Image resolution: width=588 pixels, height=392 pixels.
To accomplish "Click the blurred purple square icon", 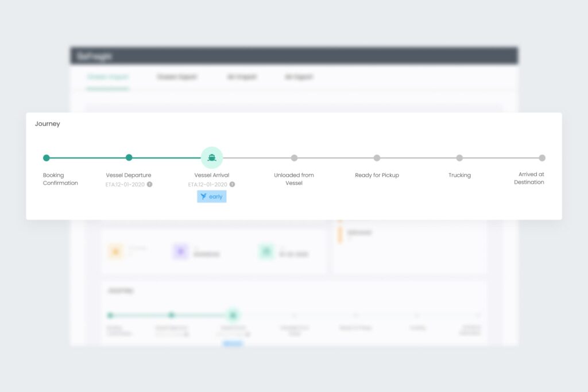I will [x=181, y=251].
